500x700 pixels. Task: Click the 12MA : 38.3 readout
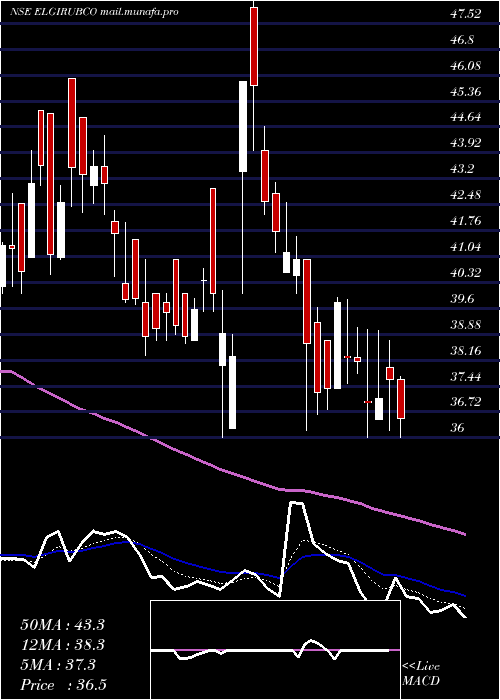(x=62, y=645)
